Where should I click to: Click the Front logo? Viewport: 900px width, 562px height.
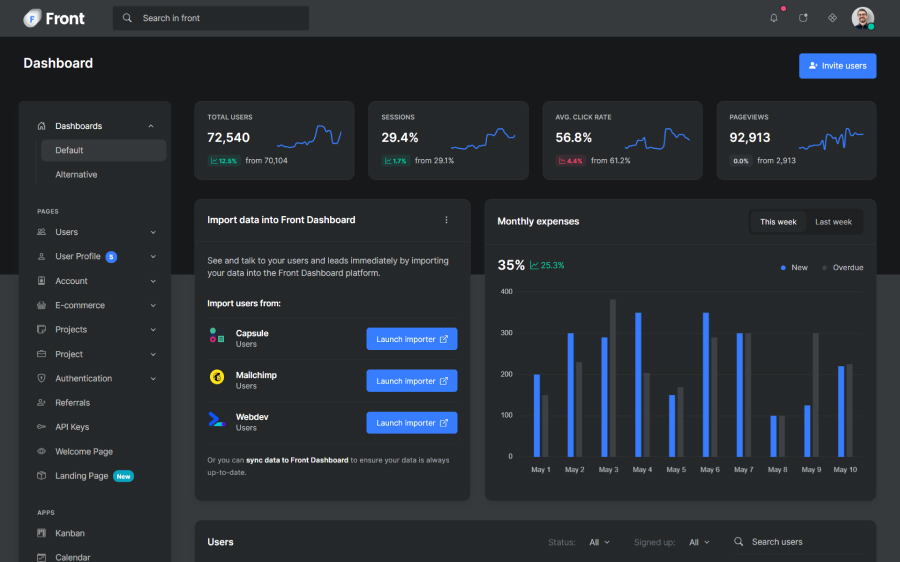(54, 18)
